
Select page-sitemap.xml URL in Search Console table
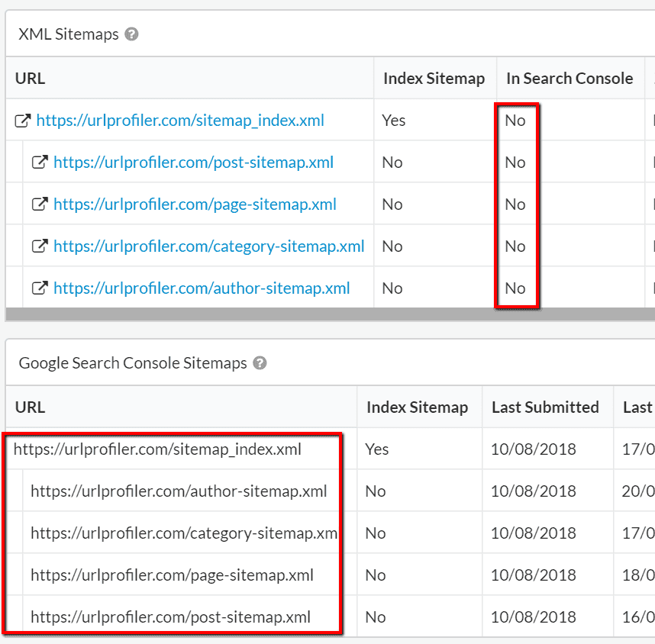[x=172, y=575]
